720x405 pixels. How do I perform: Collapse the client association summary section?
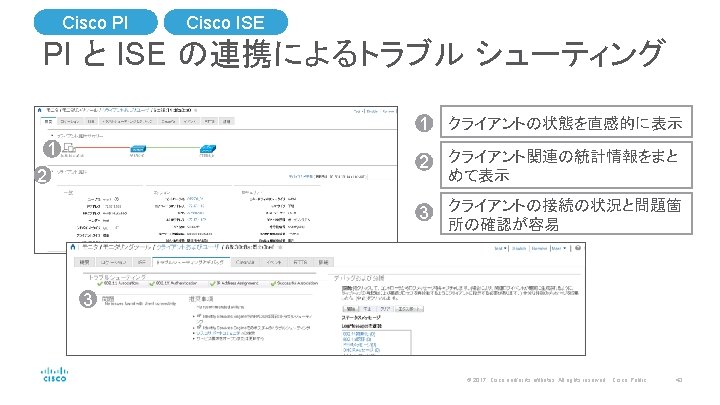52,136
